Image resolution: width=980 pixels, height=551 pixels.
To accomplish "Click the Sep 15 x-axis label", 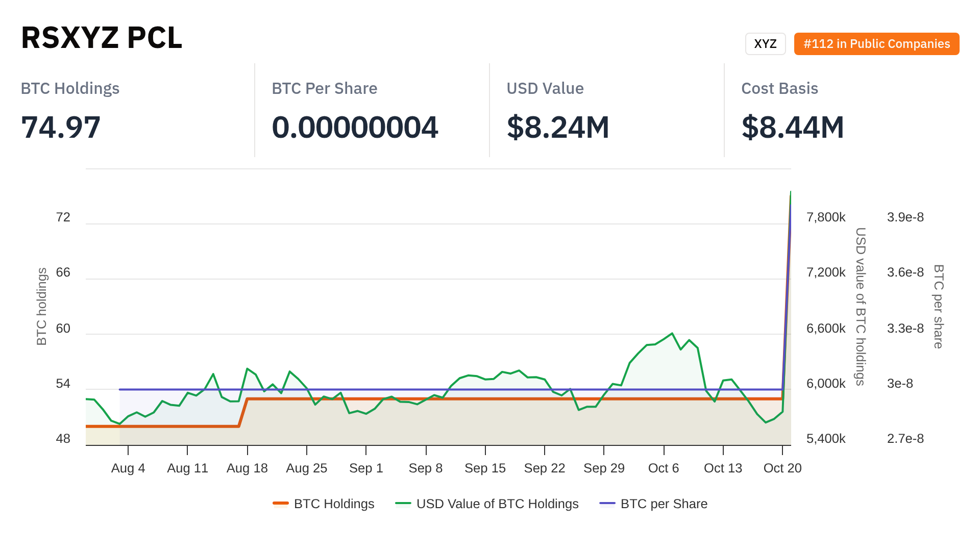I will click(485, 468).
